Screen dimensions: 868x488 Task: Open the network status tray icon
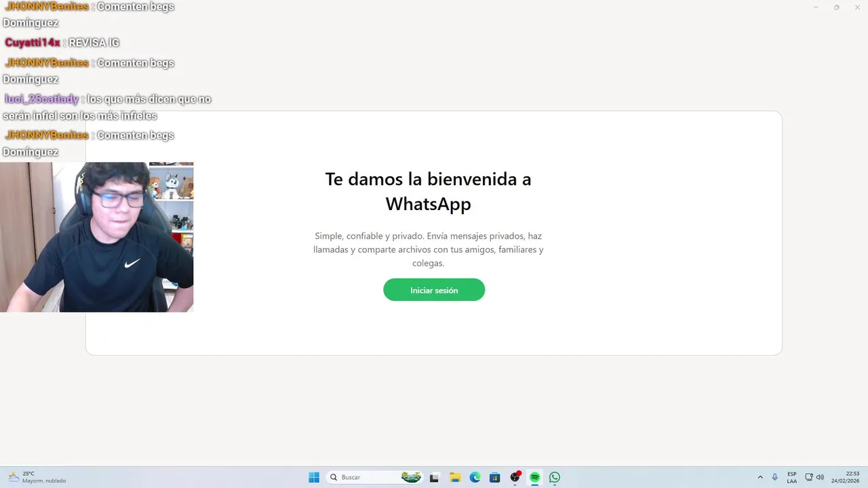click(809, 477)
